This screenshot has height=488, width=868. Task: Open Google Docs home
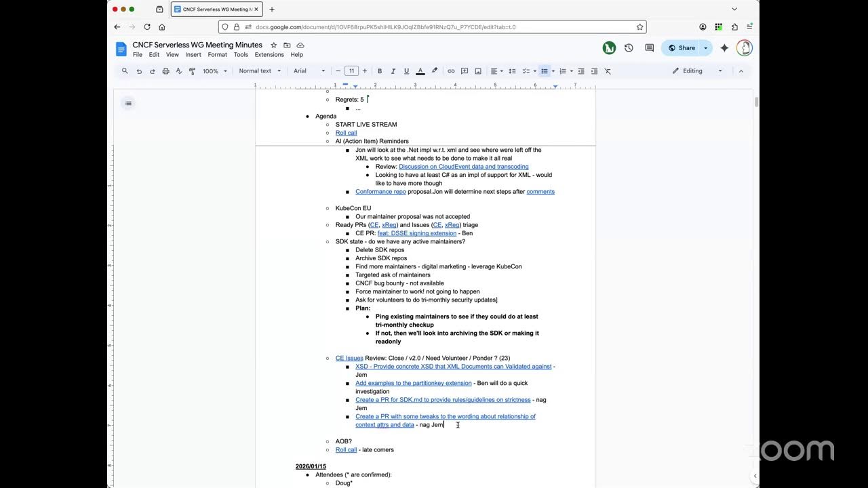pyautogui.click(x=121, y=49)
